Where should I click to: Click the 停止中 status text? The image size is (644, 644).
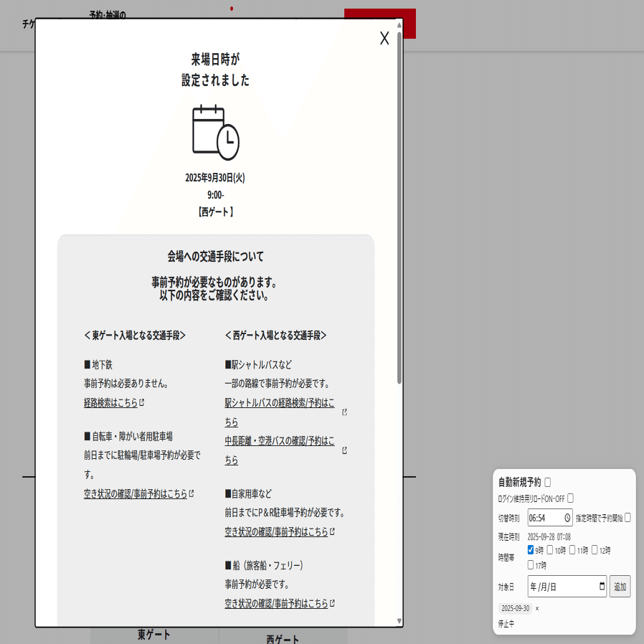506,624
